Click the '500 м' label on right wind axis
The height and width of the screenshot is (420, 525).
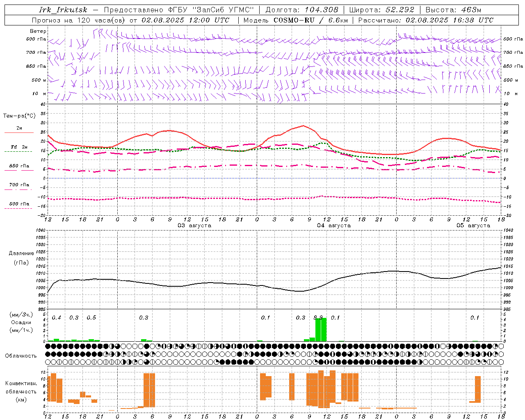point(510,80)
